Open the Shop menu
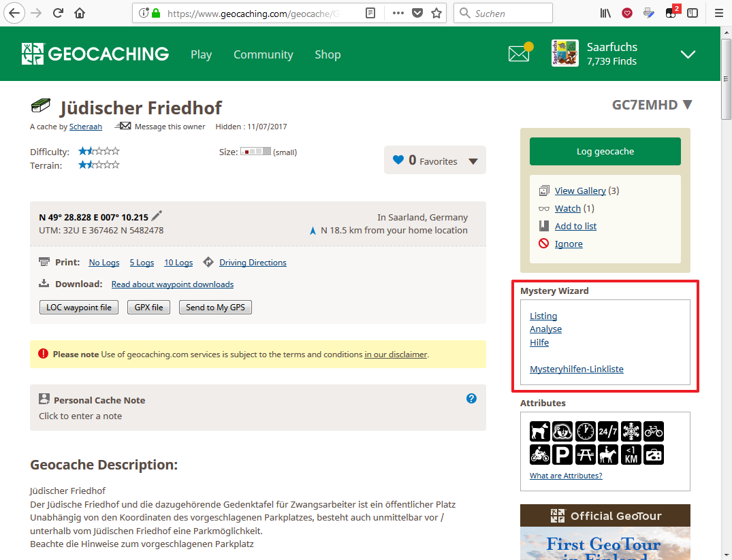This screenshot has height=560, width=732. (328, 54)
